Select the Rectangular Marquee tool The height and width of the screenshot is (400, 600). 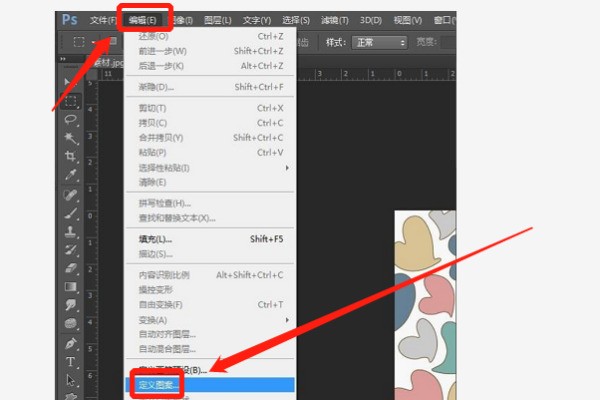71,102
